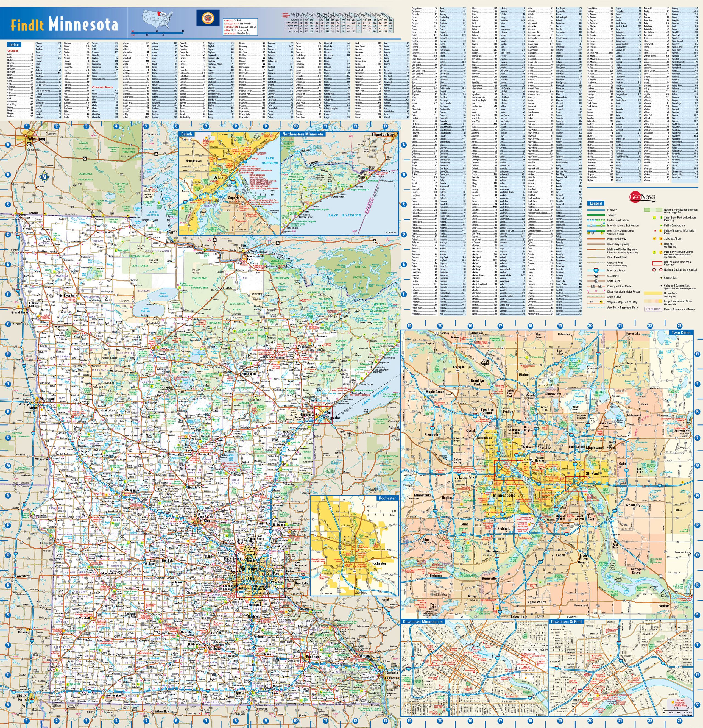Click the red Point of Interest square in the legend
703x728 pixels.
click(655, 231)
